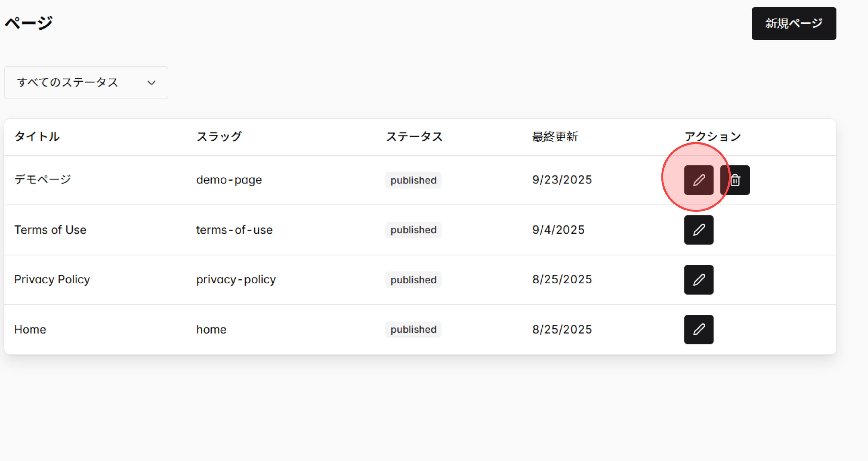Click the published badge on the Home row

(413, 329)
